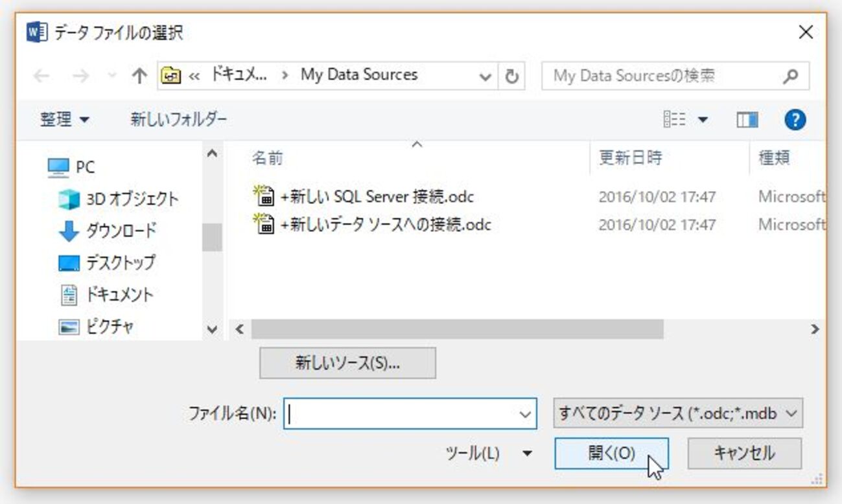Click the up-folder arrow icon
842x504 pixels.
[x=139, y=76]
